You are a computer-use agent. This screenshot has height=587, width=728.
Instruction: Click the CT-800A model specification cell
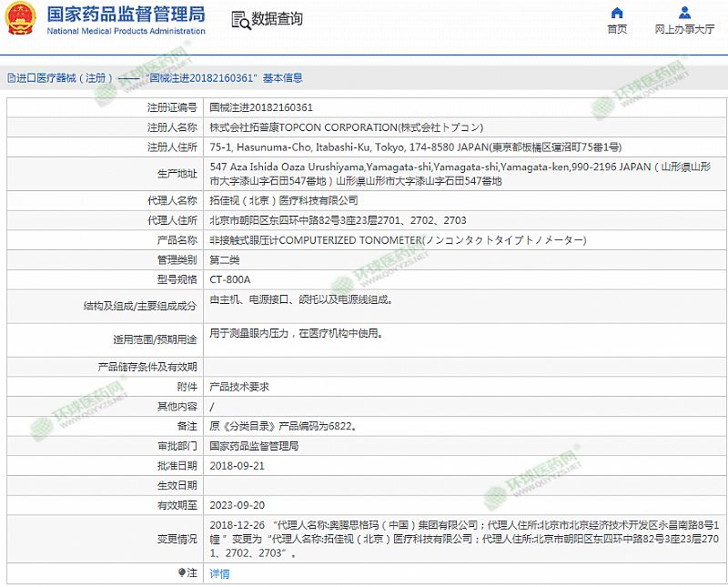click(x=229, y=279)
